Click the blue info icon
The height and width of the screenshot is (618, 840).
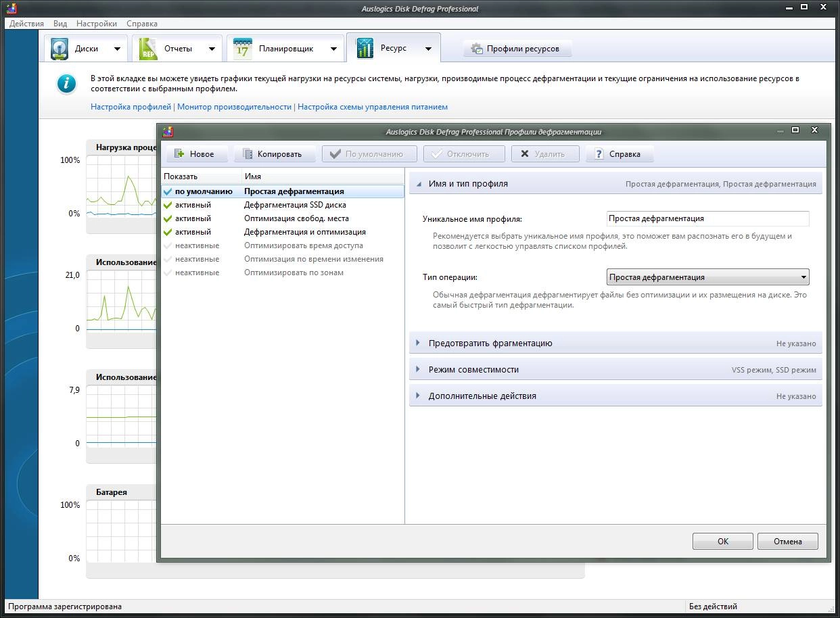[66, 84]
